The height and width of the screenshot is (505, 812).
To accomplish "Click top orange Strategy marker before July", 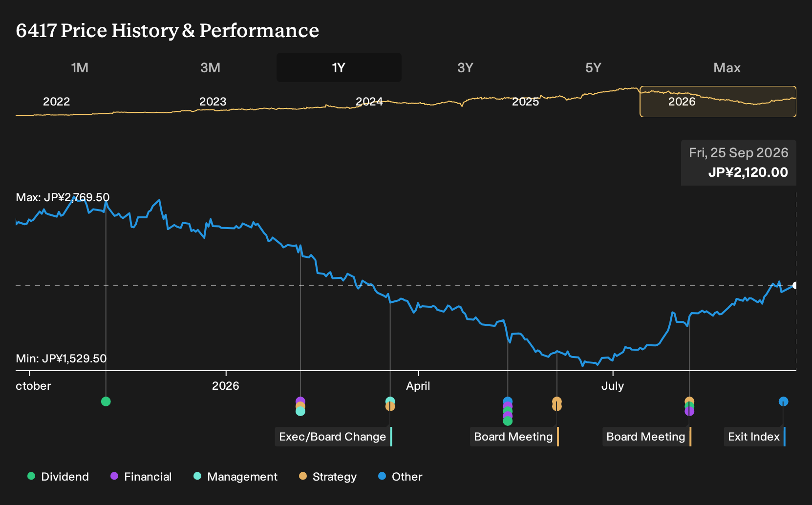I will pyautogui.click(x=557, y=401).
